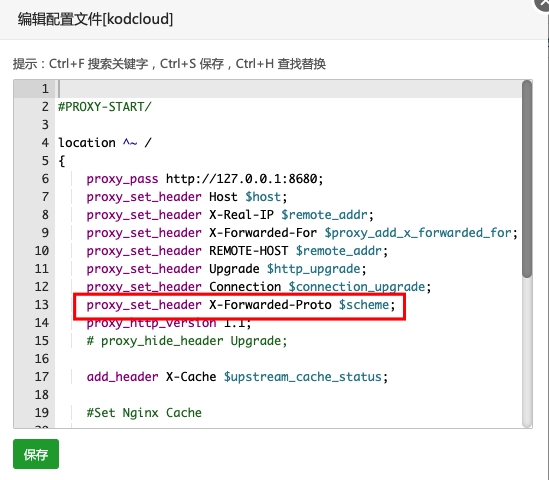Click line number 10 in gutter

point(42,251)
